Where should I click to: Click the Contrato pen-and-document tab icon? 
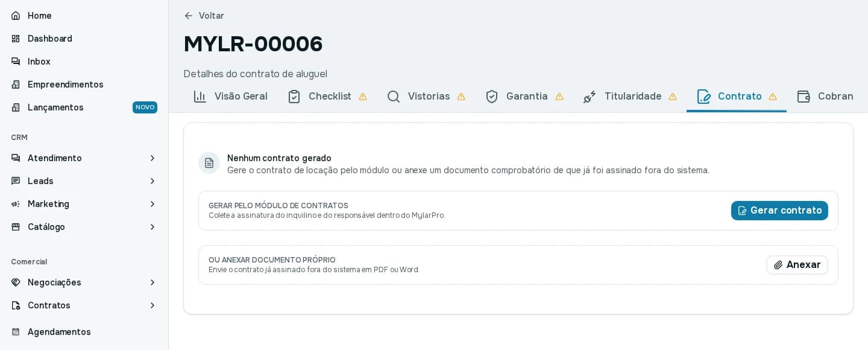click(x=703, y=97)
